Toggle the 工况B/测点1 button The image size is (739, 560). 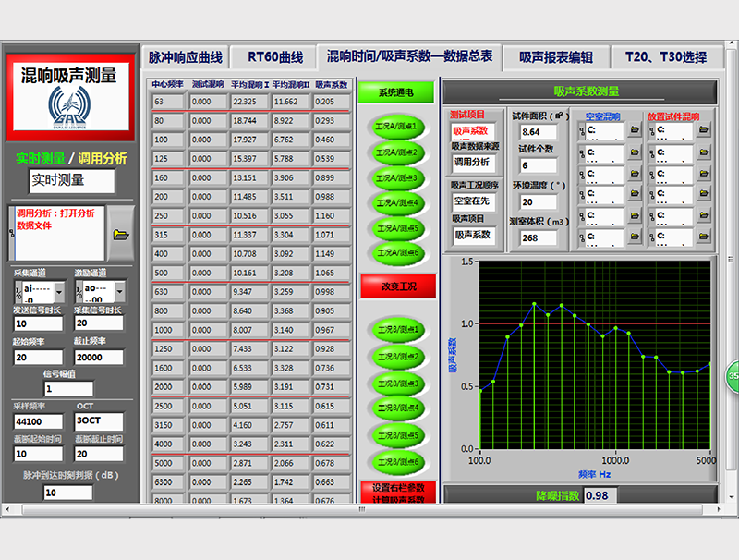398,330
